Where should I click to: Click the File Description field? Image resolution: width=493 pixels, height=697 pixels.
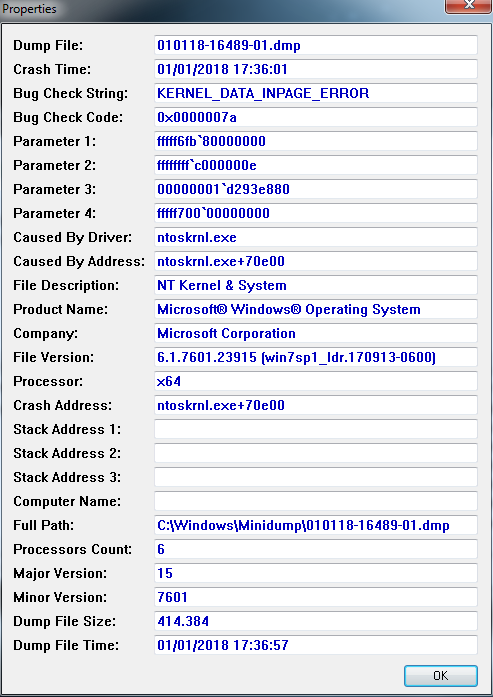pos(316,285)
